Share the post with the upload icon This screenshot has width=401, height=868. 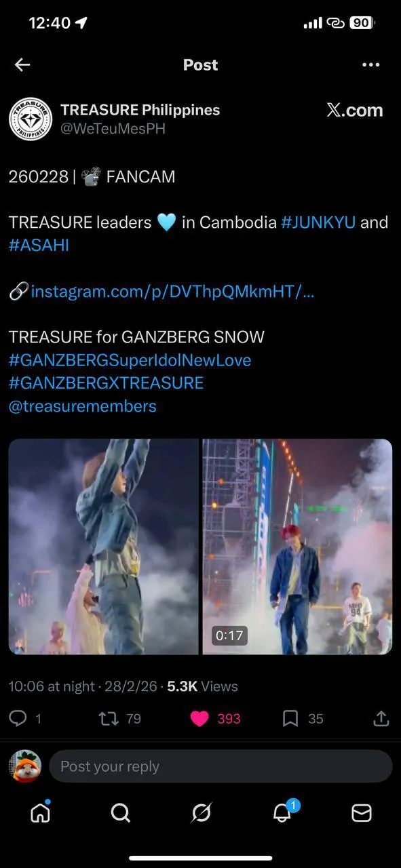(x=381, y=718)
